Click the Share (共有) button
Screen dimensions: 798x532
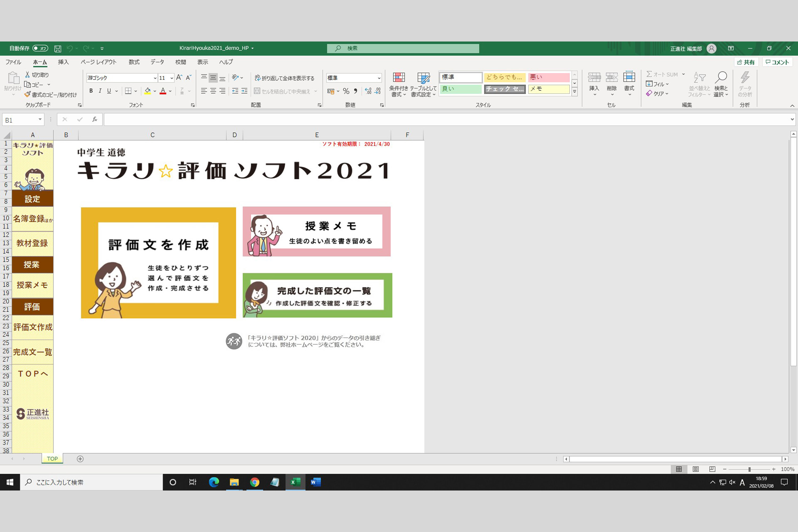point(746,62)
